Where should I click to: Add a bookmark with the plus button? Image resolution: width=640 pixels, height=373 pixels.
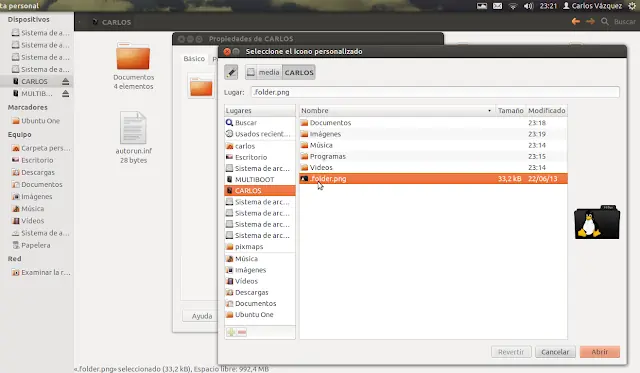pyautogui.click(x=231, y=332)
